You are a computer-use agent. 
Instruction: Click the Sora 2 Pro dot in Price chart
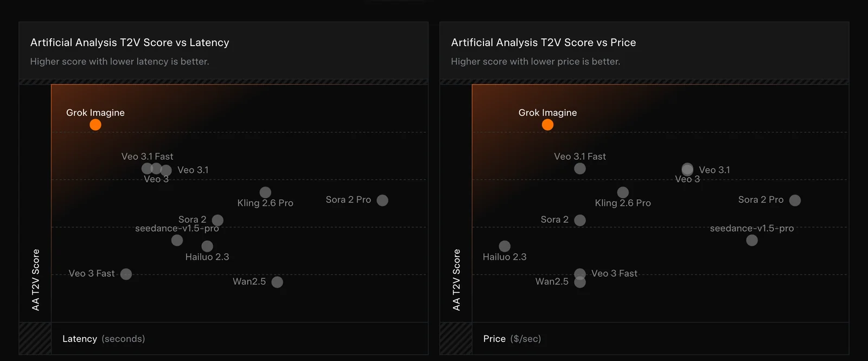click(795, 200)
